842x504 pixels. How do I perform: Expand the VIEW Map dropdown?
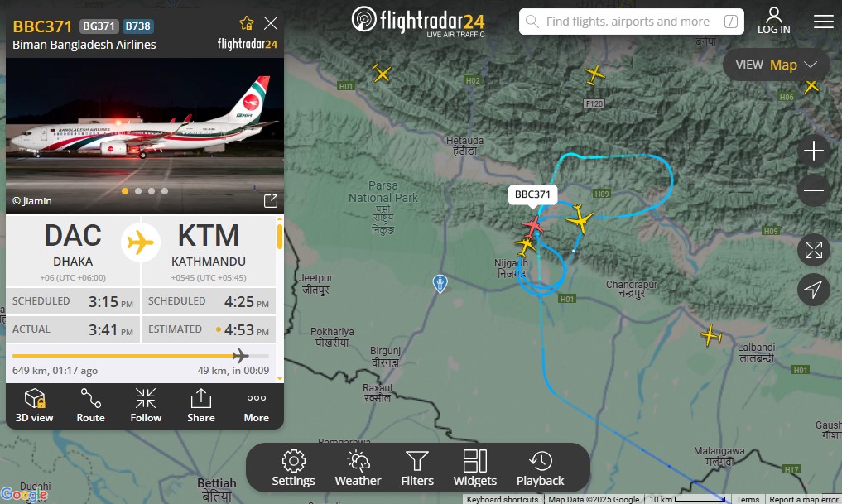[776, 65]
